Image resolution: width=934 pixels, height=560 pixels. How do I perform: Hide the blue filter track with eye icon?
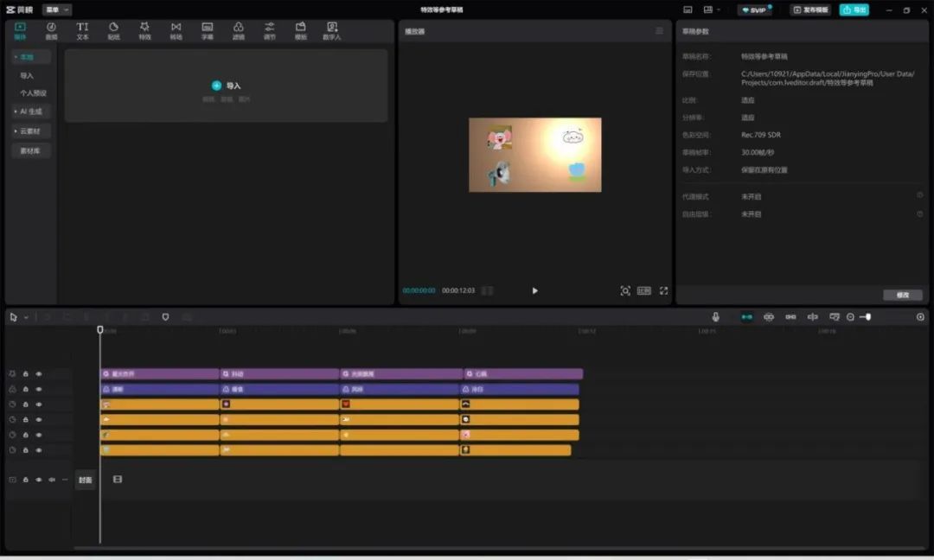(x=39, y=389)
